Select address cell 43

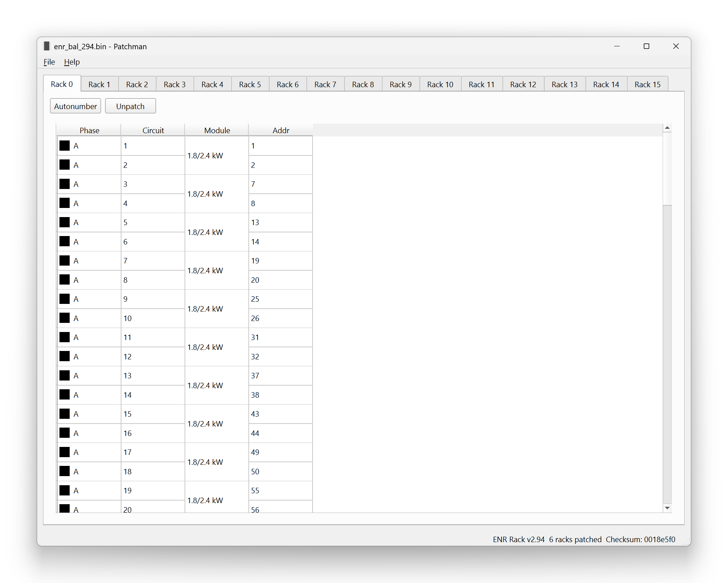(x=280, y=414)
